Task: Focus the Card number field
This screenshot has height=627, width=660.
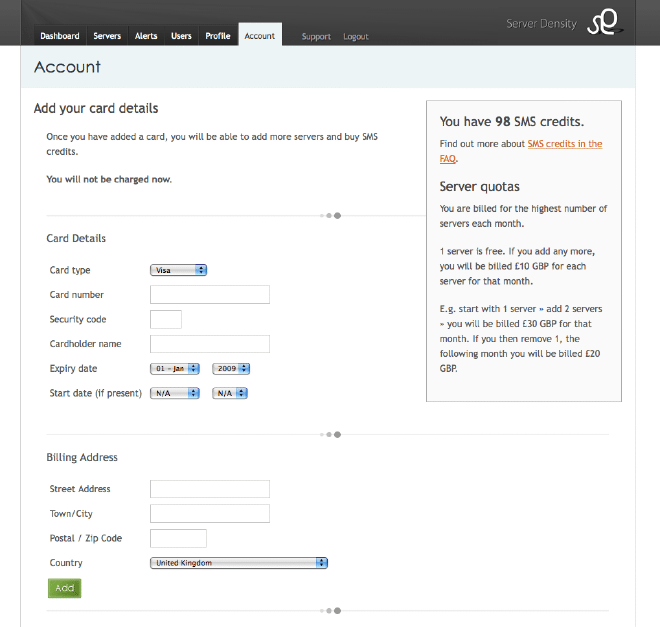Action: (x=210, y=294)
